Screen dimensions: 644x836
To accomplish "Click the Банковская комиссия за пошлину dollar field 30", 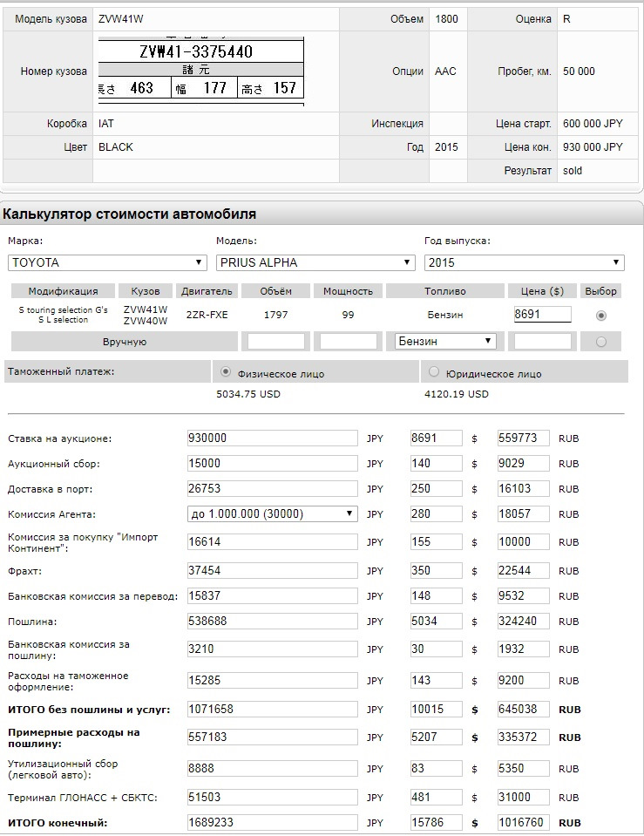I will tap(436, 649).
